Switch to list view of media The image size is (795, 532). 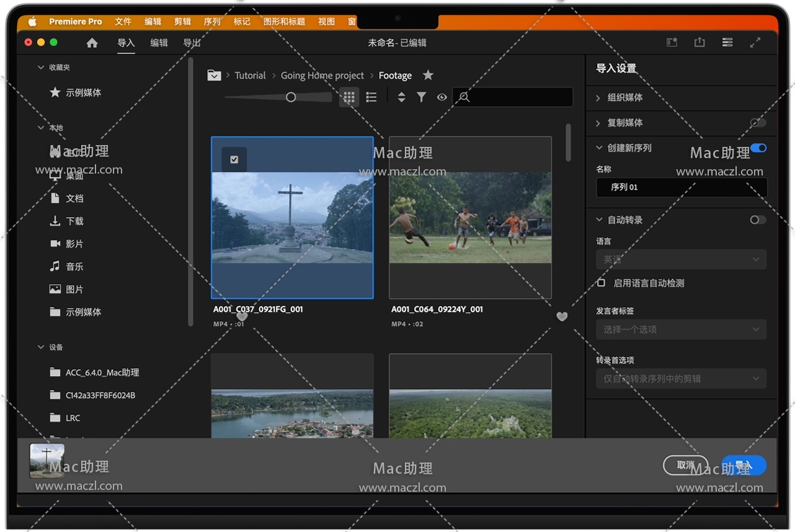click(x=371, y=97)
